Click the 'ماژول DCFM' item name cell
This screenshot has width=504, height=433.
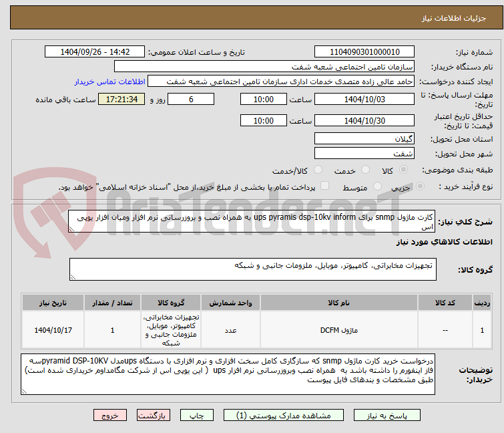click(339, 330)
